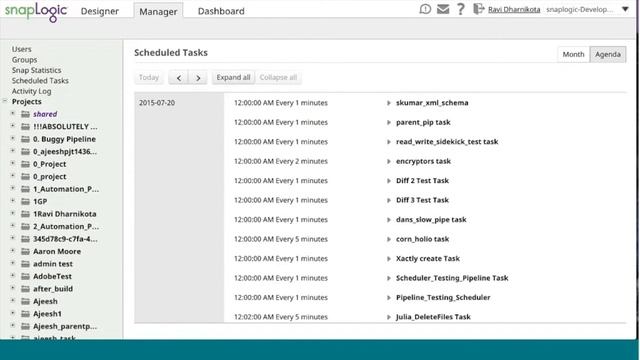
Task: Switch to the Designer tab
Action: [x=100, y=11]
